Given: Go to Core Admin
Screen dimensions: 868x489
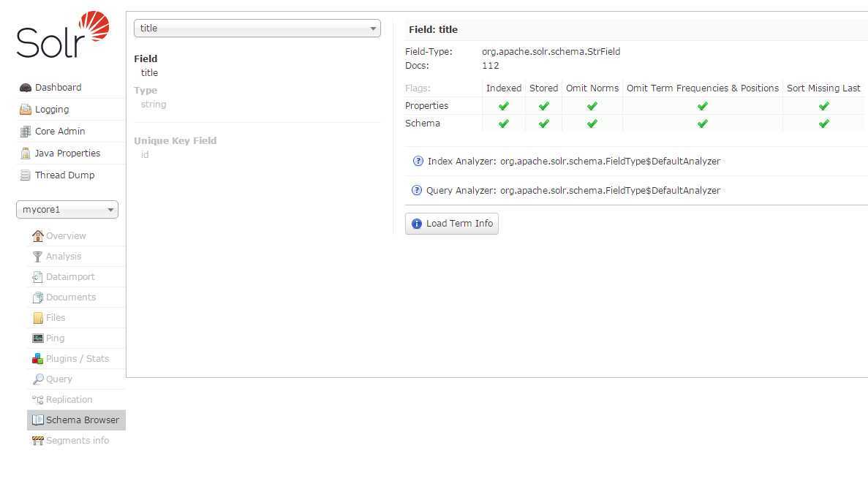Looking at the screenshot, I should tap(60, 131).
